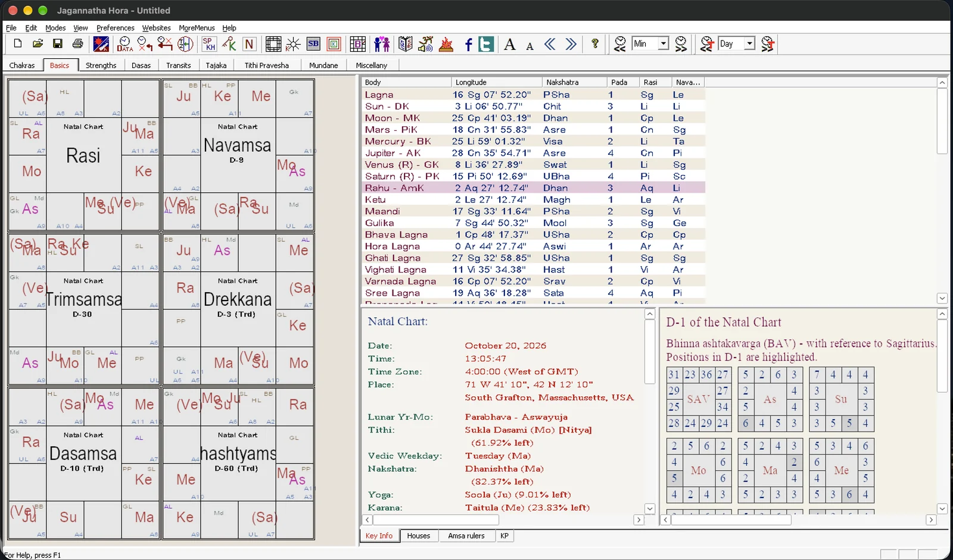The height and width of the screenshot is (560, 953).
Task: Click the ashtakavarga pane's scroll-down arrow
Action: click(942, 509)
